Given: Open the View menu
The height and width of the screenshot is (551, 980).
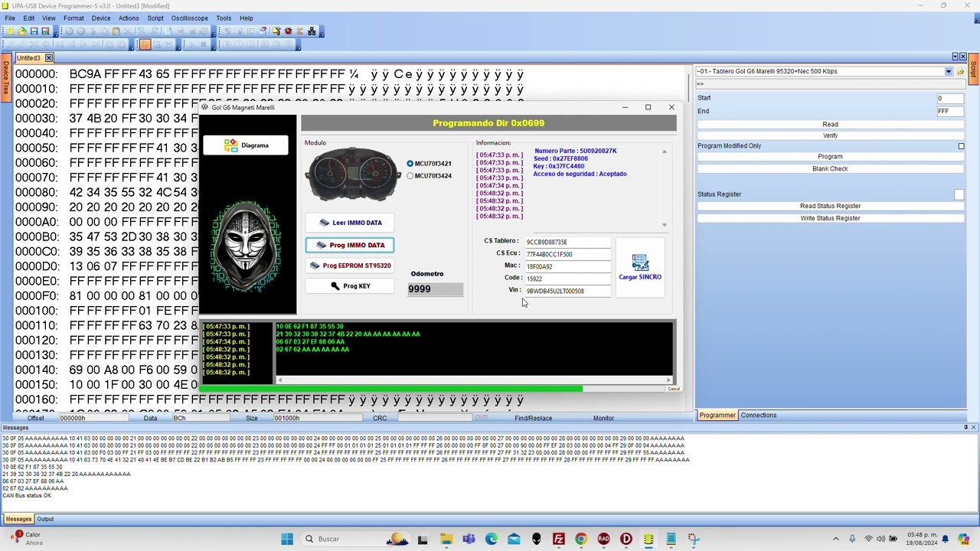Looking at the screenshot, I should click(48, 18).
